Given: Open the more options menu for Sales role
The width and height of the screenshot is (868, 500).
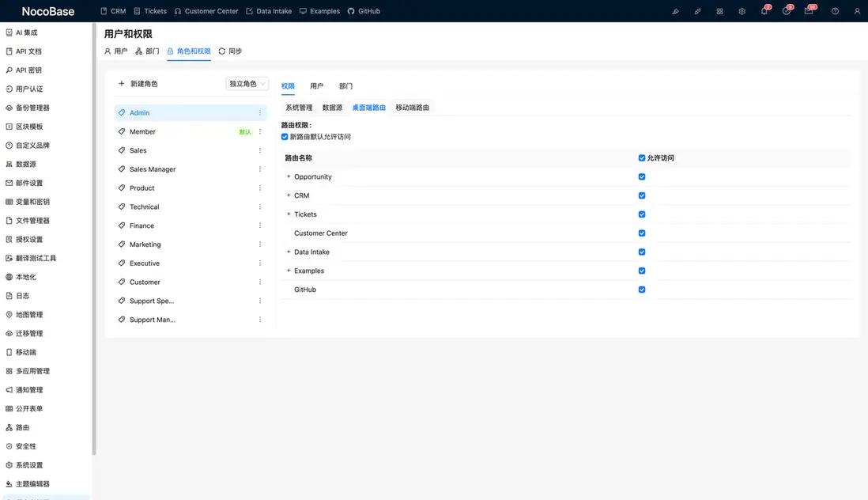Looking at the screenshot, I should point(260,150).
